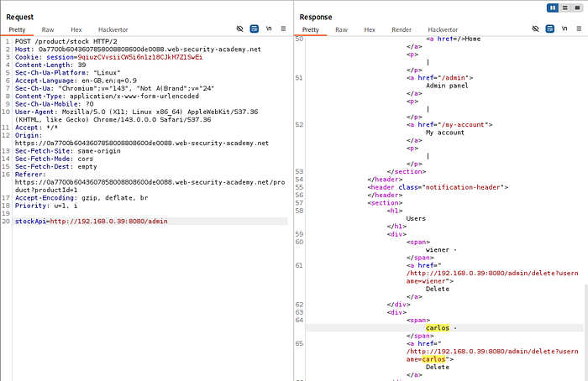Screen dimensions: 588x381
Task: Switch to the Request Hex tab
Action: 76,29
